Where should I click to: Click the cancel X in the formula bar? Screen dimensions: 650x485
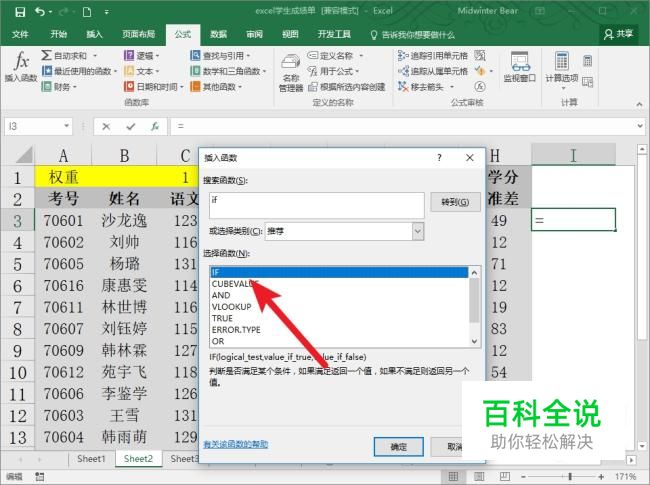coord(106,126)
